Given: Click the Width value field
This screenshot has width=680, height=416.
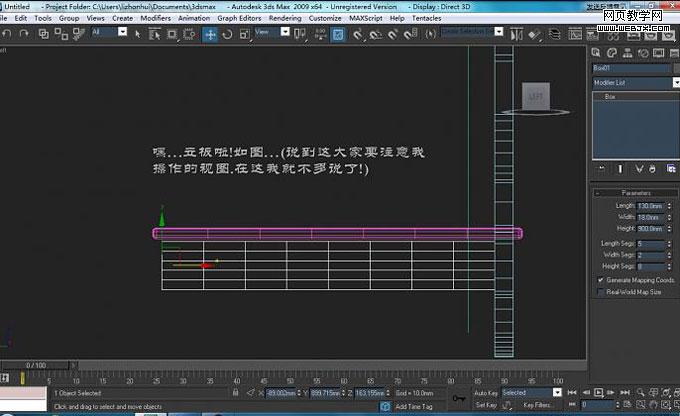Looking at the screenshot, I should coord(651,217).
